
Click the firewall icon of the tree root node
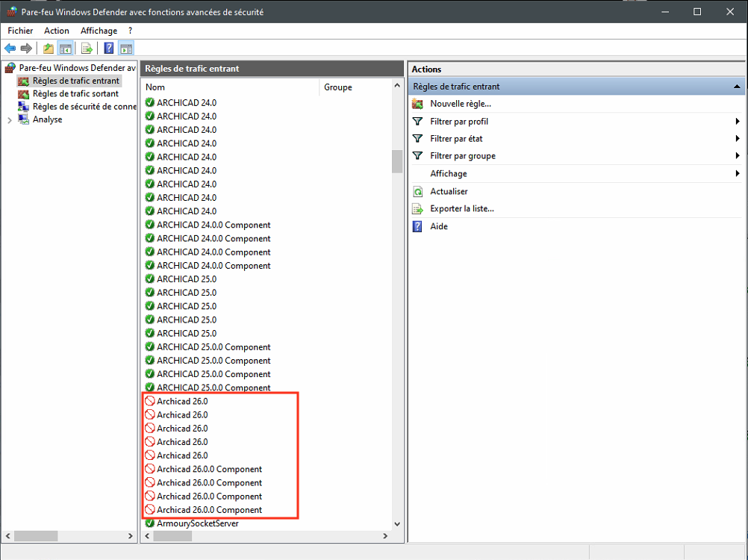click(x=10, y=68)
